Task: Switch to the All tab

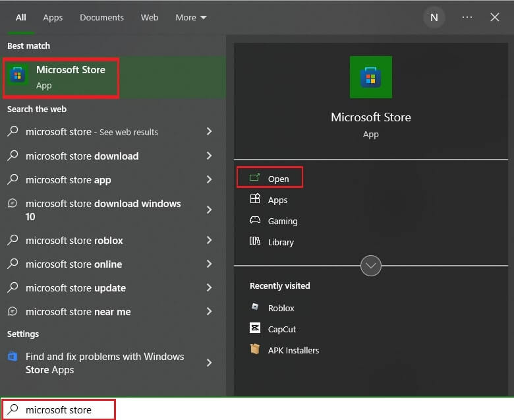Action: (x=20, y=17)
